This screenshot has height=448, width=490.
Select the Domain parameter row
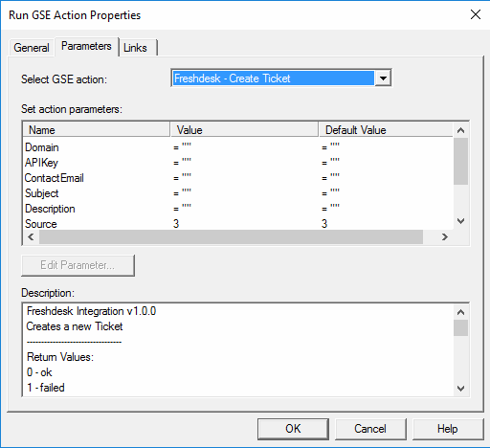[238, 147]
